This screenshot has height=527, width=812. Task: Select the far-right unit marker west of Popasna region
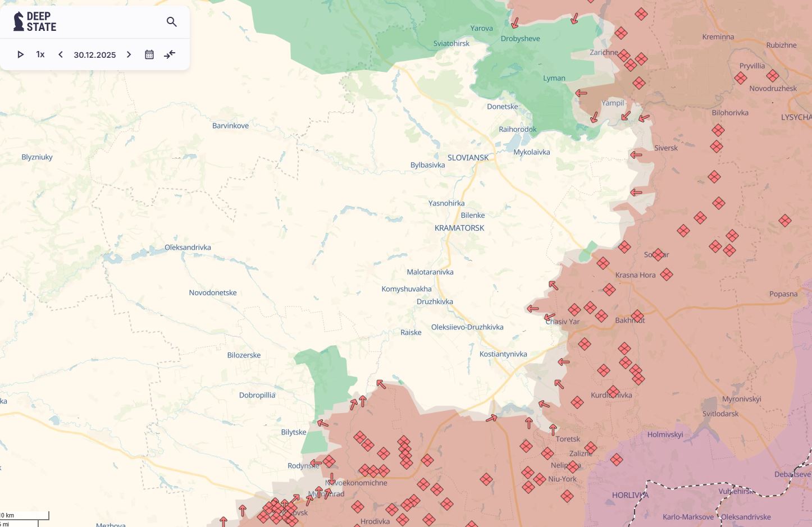coord(785,221)
